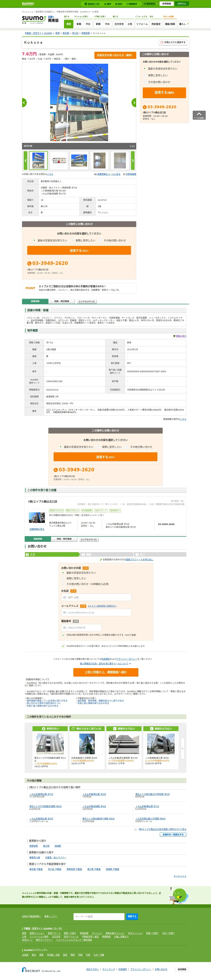Viewport: 211px width, 980px height.
Task: Click メールアドレス input field
Action: tap(96, 612)
